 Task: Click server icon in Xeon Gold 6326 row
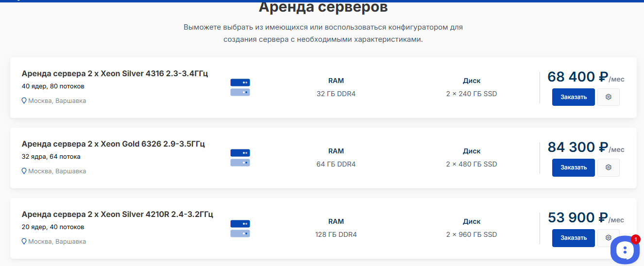[x=240, y=158]
